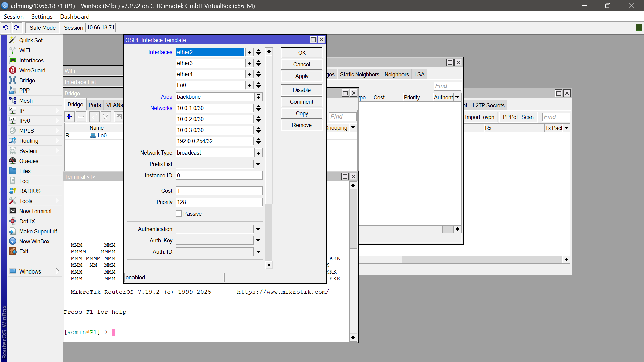This screenshot has height=362, width=644.
Task: Open the Settings menu
Action: pos(42,17)
